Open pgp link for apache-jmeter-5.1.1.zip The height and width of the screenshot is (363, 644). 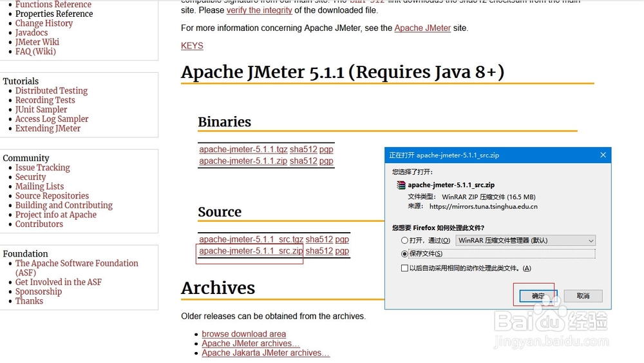(326, 161)
